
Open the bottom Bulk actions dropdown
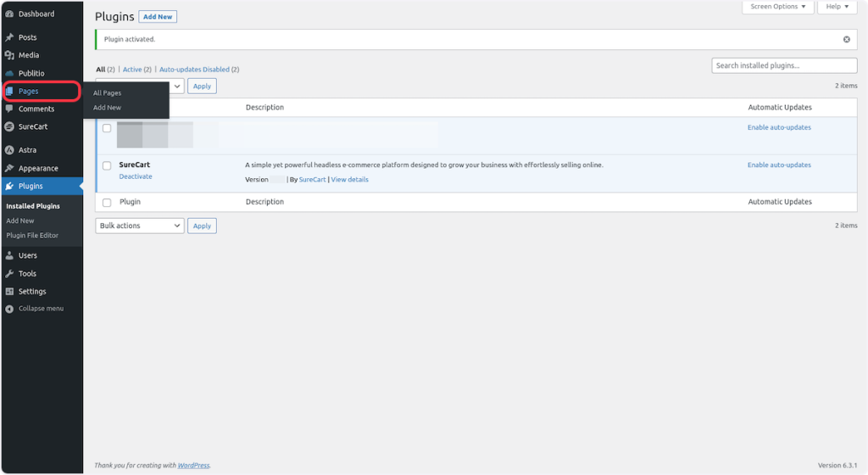click(139, 226)
